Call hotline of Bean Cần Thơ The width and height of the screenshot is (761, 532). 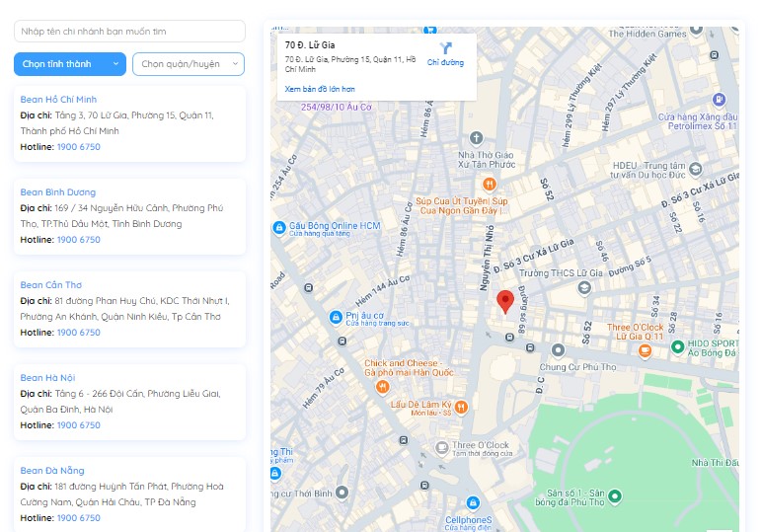[79, 332]
